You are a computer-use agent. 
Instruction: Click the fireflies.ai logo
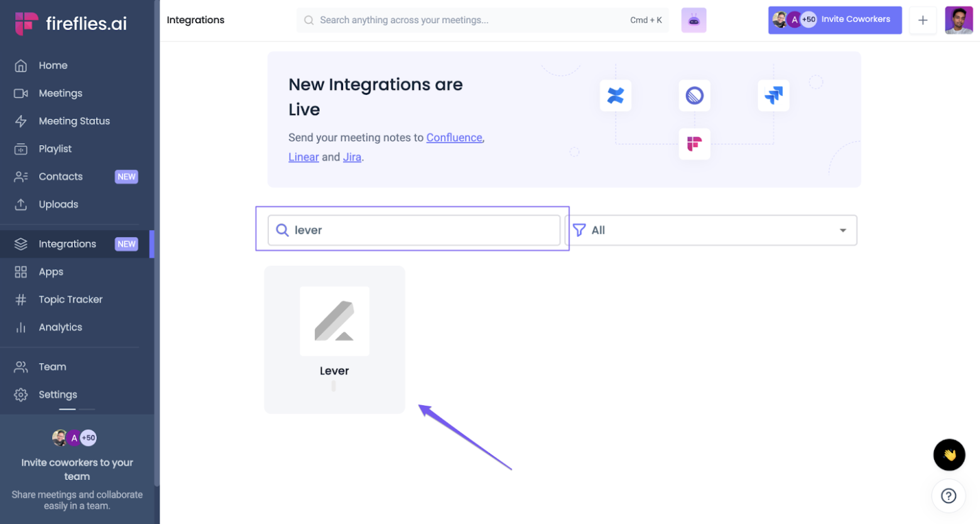point(71,23)
